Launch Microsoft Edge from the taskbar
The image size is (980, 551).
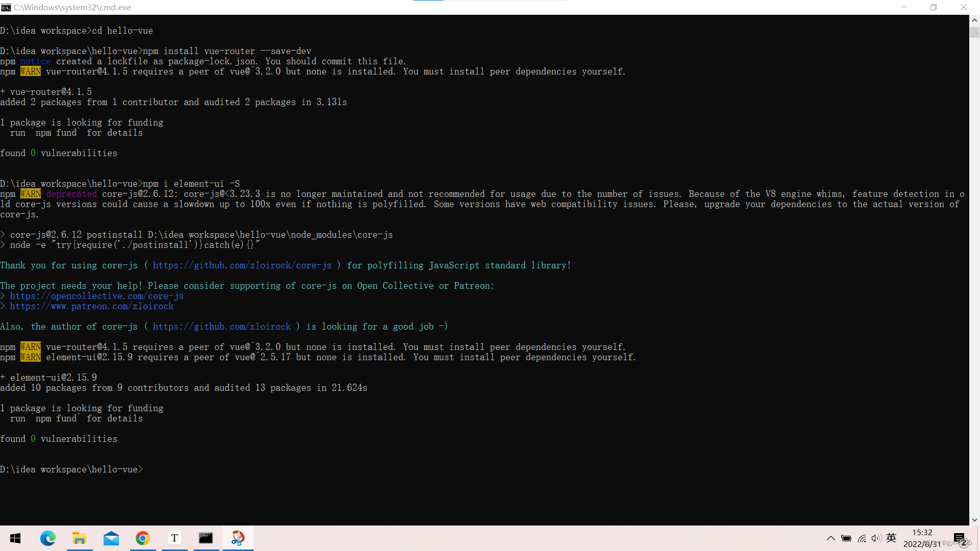click(x=47, y=538)
